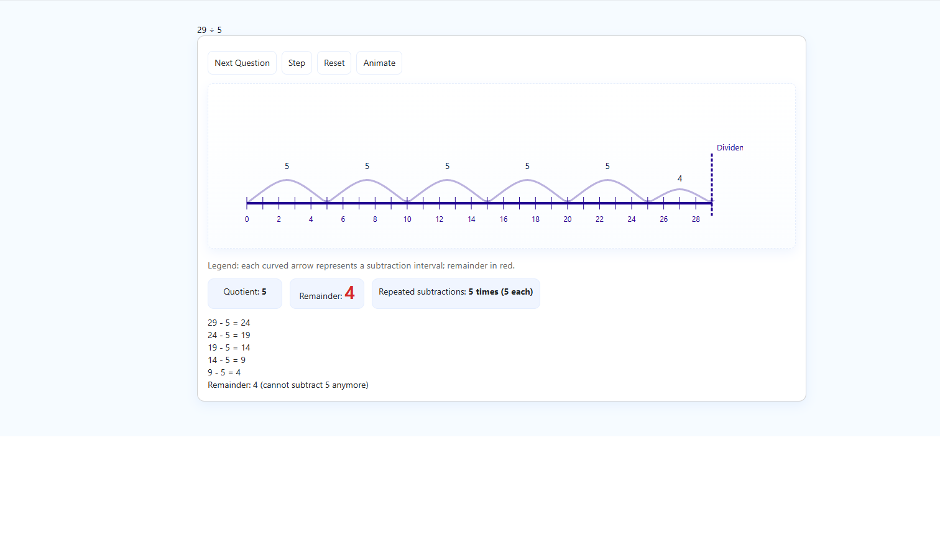This screenshot has width=940, height=560.
Task: Click the Dividend label text
Action: [729, 148]
